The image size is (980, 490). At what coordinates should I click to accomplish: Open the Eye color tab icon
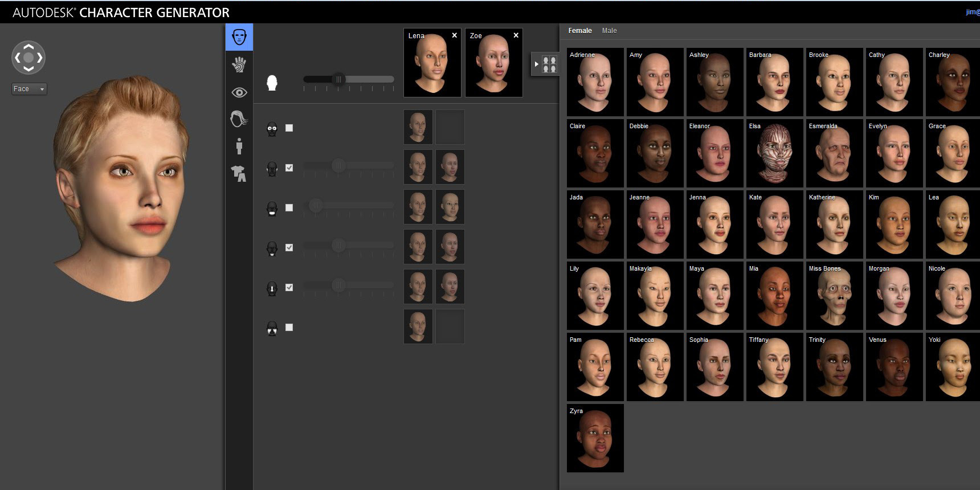point(239,92)
